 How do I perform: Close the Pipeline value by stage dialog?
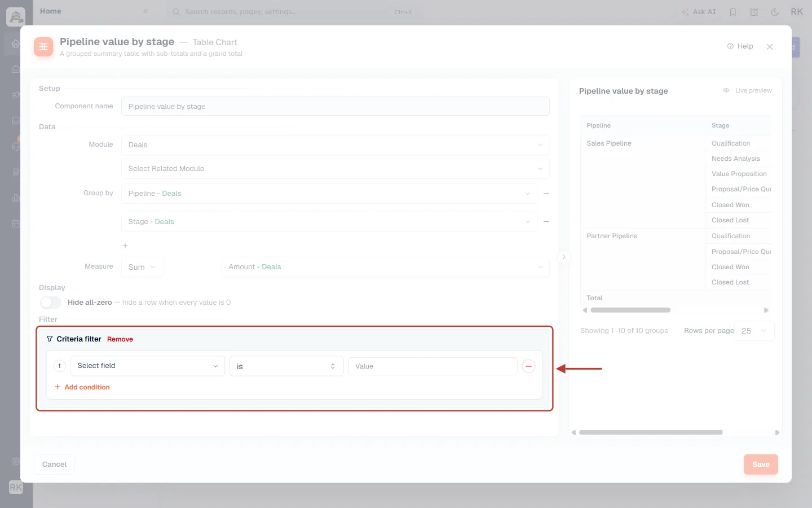pyautogui.click(x=770, y=47)
